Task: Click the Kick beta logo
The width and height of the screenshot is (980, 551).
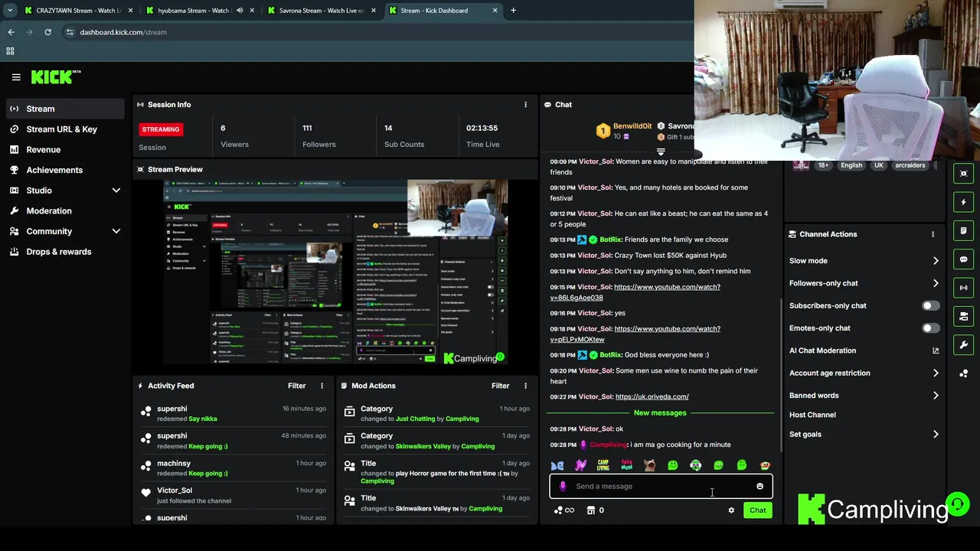Action: 56,77
